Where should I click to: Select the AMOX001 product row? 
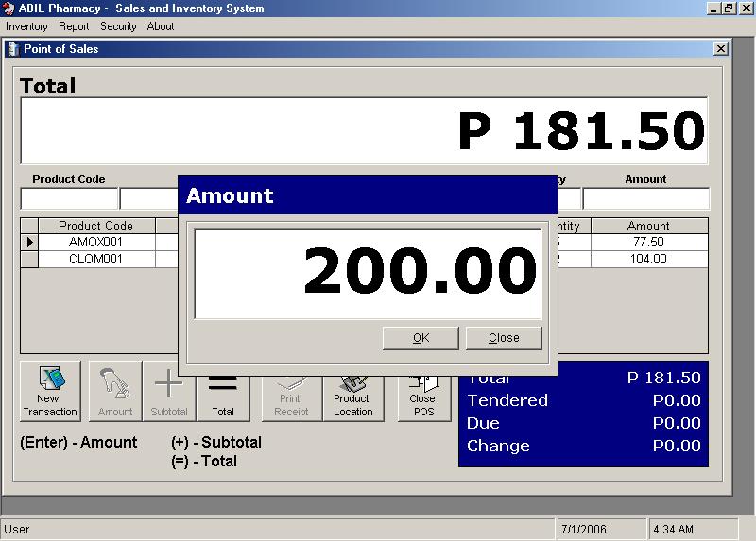pyautogui.click(x=95, y=242)
